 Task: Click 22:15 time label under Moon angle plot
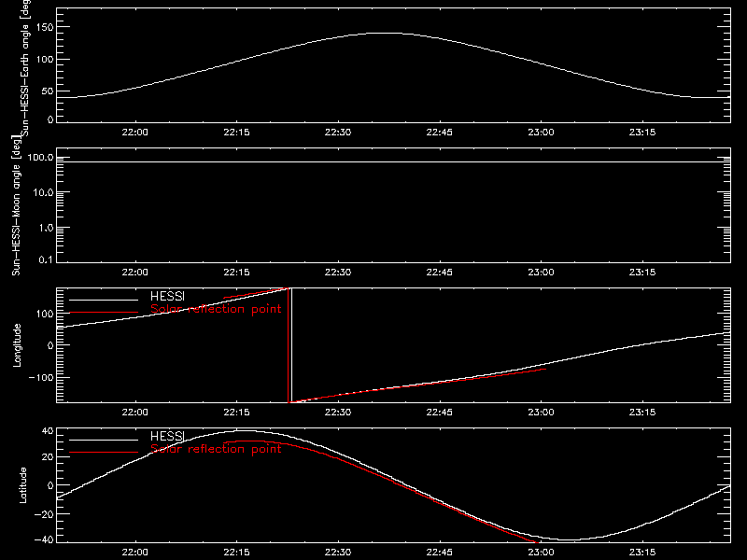[237, 273]
